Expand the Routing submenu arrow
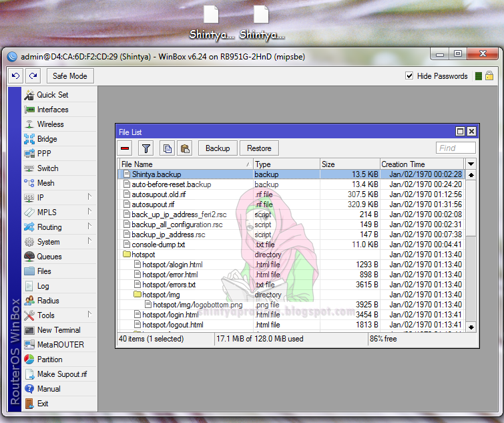This screenshot has height=423, width=504. 89,227
